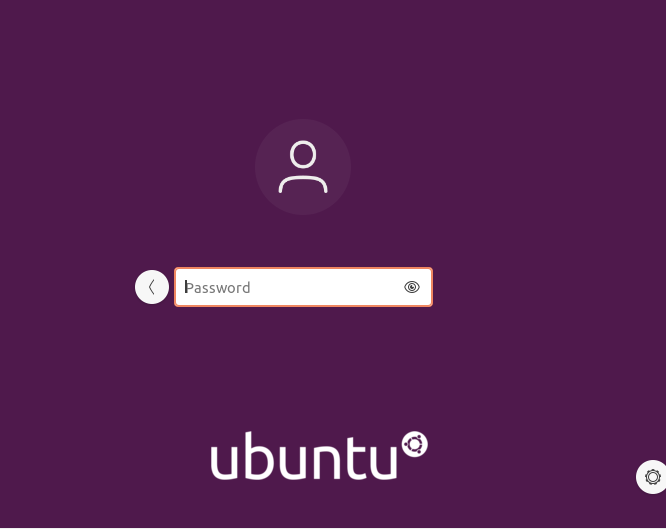Show typed password characters using eye icon
The height and width of the screenshot is (529, 666).
[x=412, y=287]
